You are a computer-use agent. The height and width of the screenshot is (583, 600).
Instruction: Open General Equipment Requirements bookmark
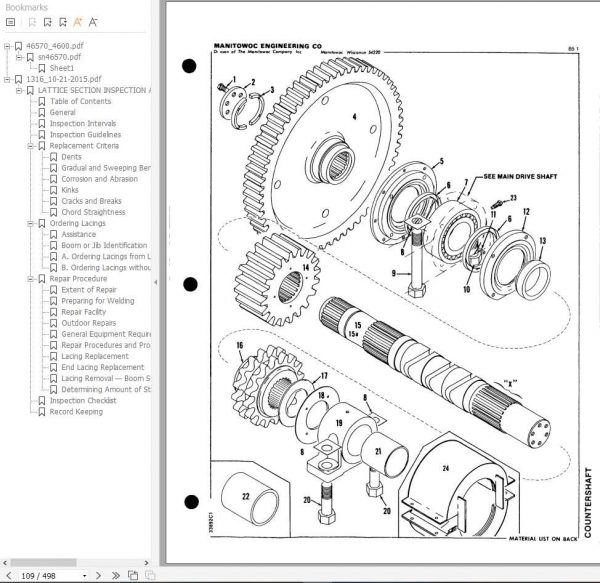tap(106, 334)
